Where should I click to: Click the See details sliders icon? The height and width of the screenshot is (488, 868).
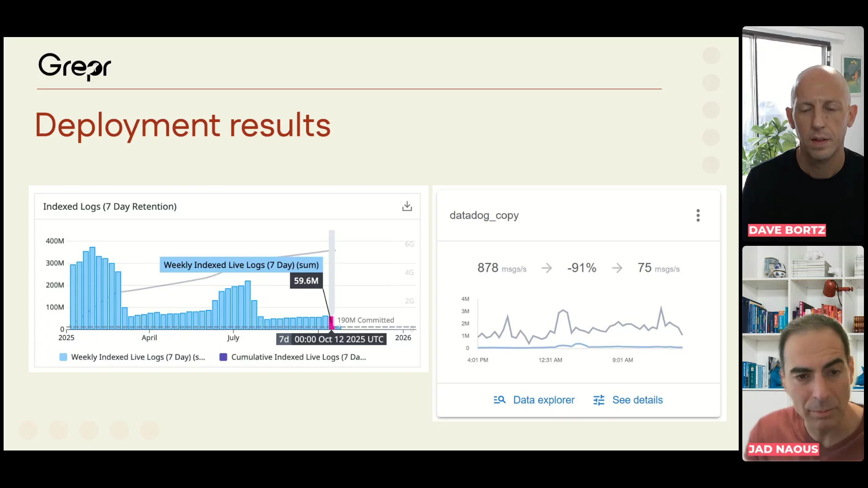click(x=599, y=400)
